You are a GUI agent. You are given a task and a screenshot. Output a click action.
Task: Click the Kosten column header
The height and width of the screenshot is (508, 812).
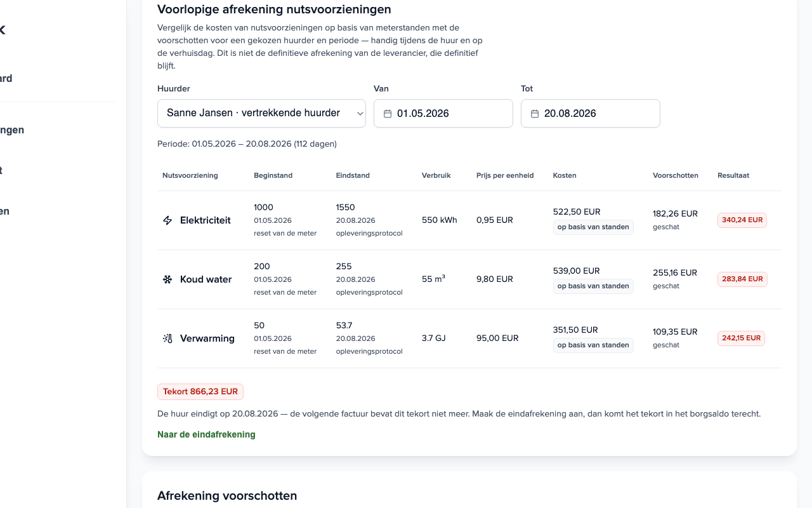pyautogui.click(x=565, y=175)
